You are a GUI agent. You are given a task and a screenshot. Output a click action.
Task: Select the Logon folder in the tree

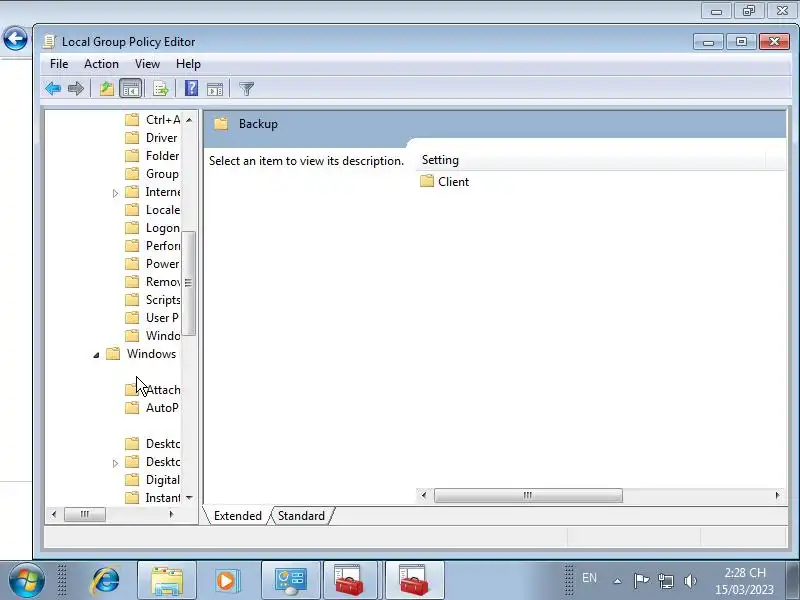point(153,228)
